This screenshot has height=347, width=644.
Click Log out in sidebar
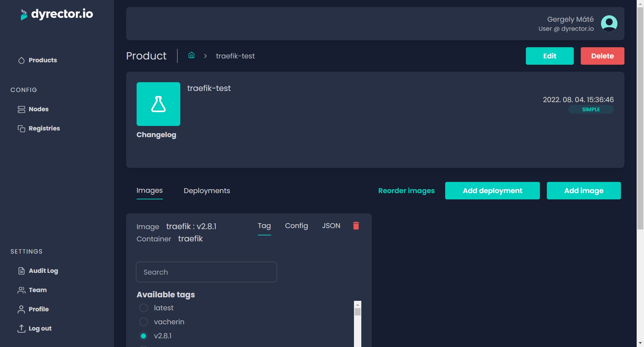(35, 328)
